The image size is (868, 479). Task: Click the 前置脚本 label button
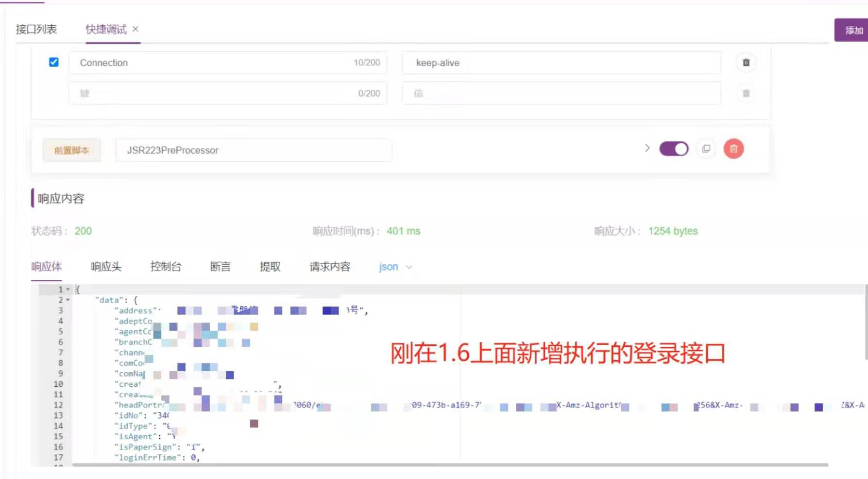click(72, 150)
